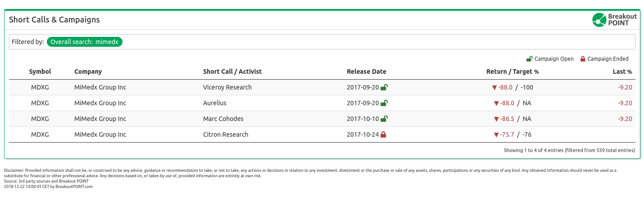Click the 'Showing 1 to 4 of 4 entries' text
The width and height of the screenshot is (644, 197).
[x=569, y=151]
